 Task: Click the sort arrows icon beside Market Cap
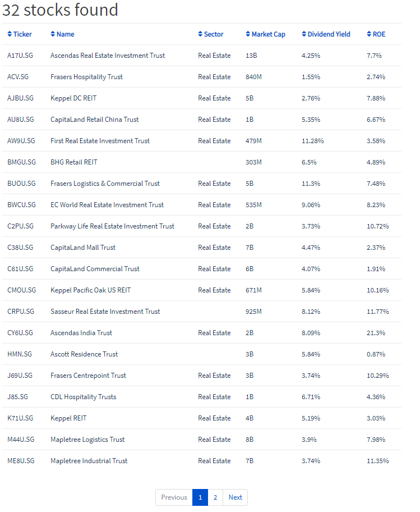coord(248,34)
